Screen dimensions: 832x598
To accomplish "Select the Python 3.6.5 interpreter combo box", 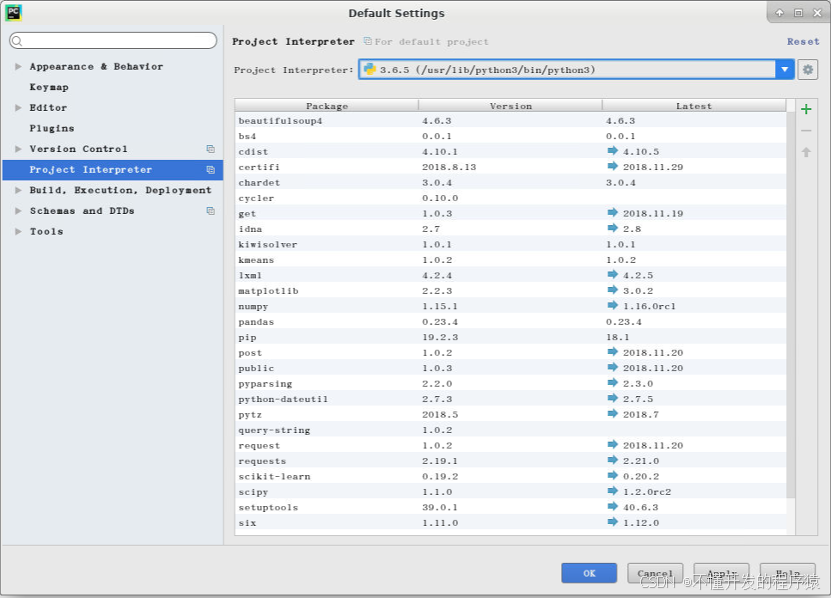I will coord(576,70).
